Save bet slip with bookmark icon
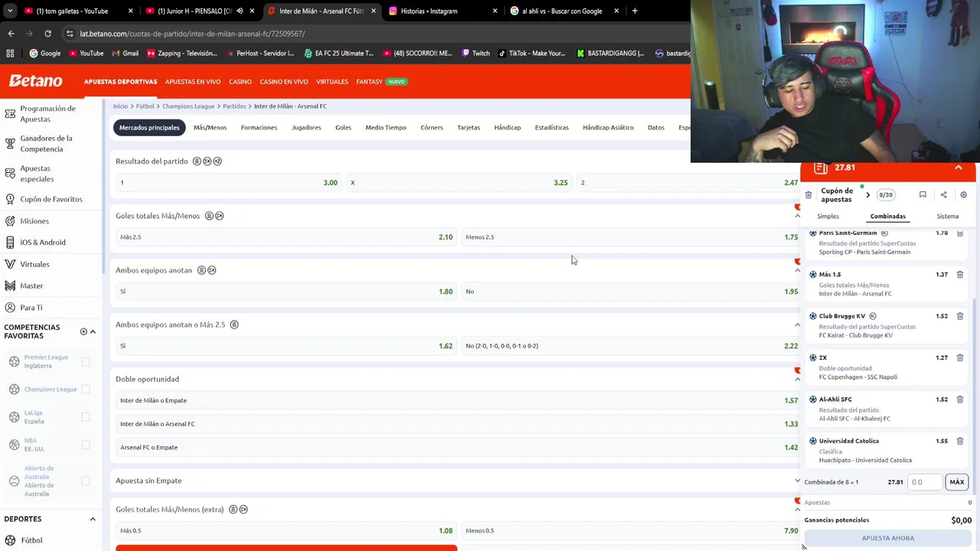This screenshot has width=980, height=551. [923, 195]
